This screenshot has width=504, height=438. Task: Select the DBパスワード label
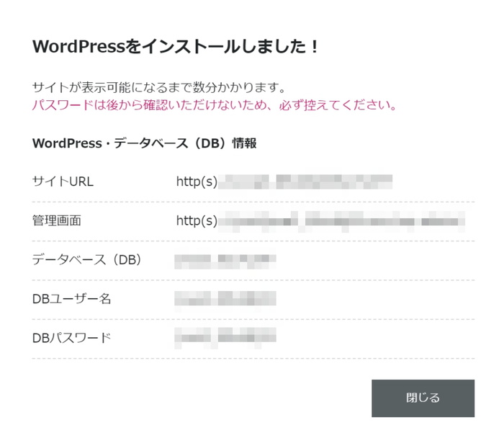[x=71, y=338]
